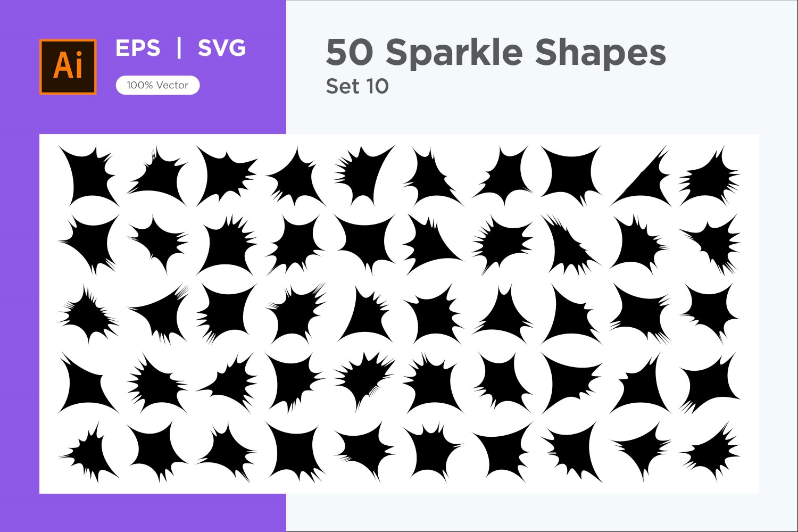
Task: Select the first sparkle shape in fourth row
Action: (85, 382)
